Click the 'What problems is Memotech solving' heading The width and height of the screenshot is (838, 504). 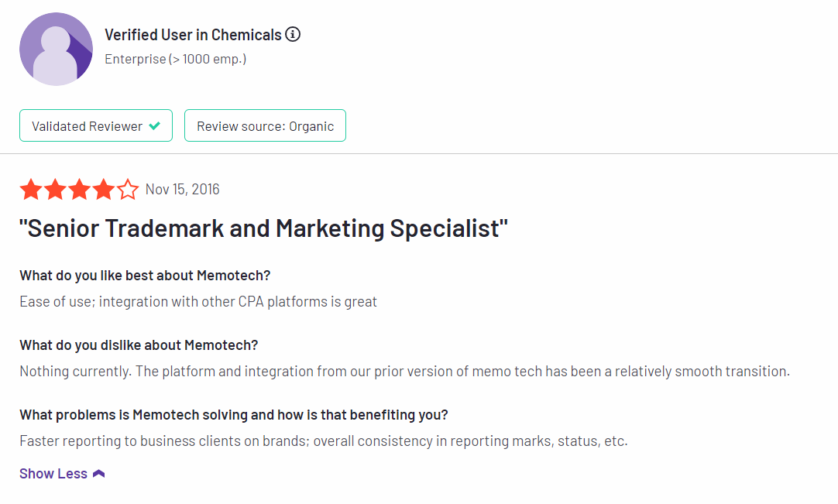[234, 415]
